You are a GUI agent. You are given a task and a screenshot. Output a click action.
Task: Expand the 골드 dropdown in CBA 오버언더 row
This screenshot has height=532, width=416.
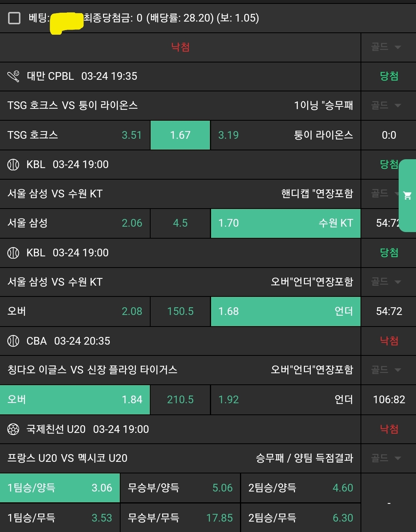[386, 370]
